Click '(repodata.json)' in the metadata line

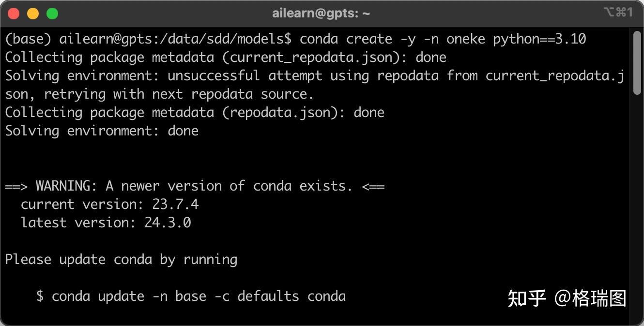tap(284, 112)
